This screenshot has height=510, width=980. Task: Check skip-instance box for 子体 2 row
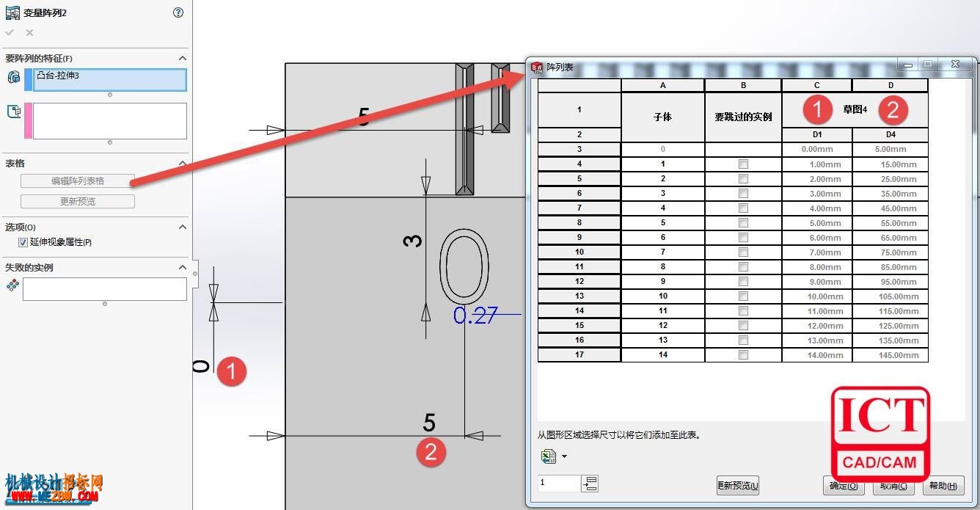[743, 179]
